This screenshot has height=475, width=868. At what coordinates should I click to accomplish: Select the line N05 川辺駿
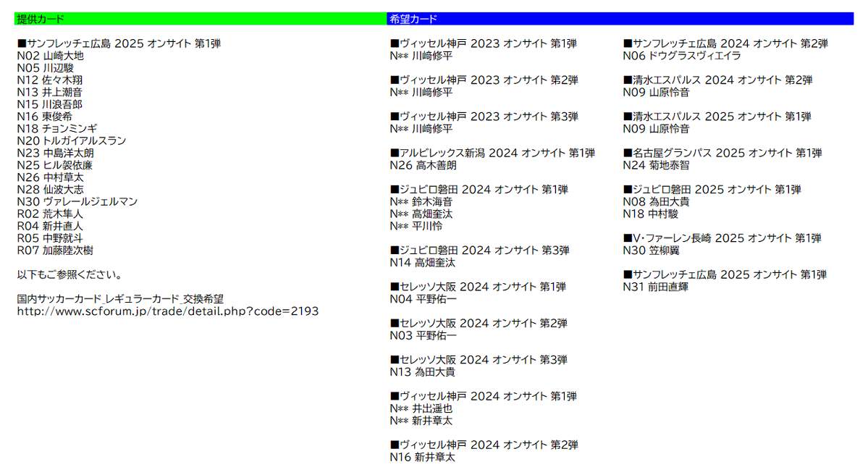46,68
